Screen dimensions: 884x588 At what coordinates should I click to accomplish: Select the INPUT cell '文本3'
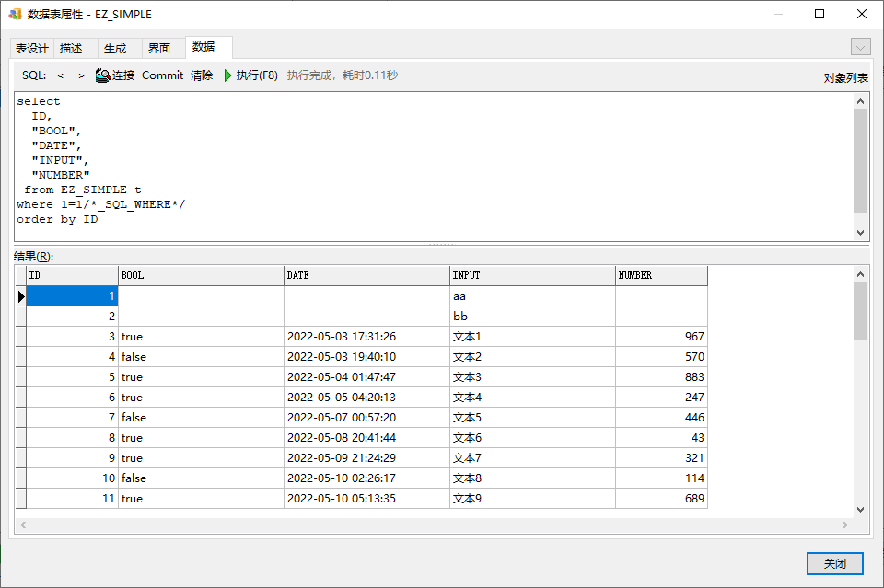532,377
